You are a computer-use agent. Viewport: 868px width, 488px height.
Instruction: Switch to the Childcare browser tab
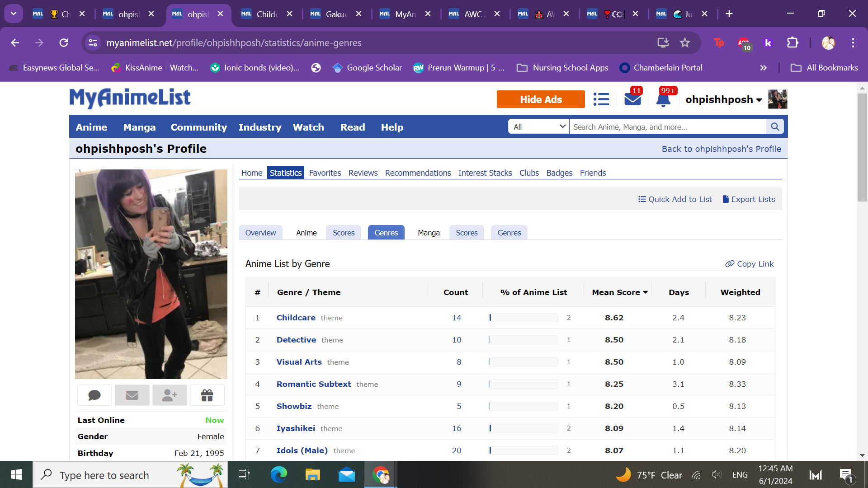267,14
